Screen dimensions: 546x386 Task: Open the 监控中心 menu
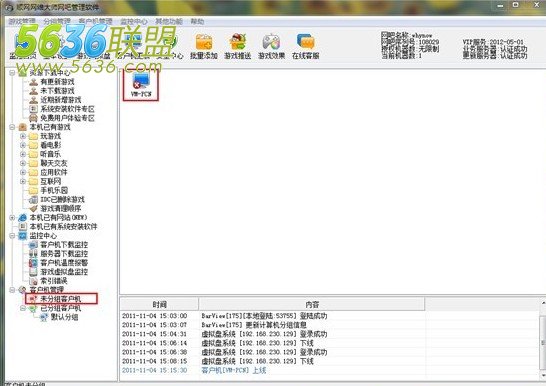click(134, 22)
